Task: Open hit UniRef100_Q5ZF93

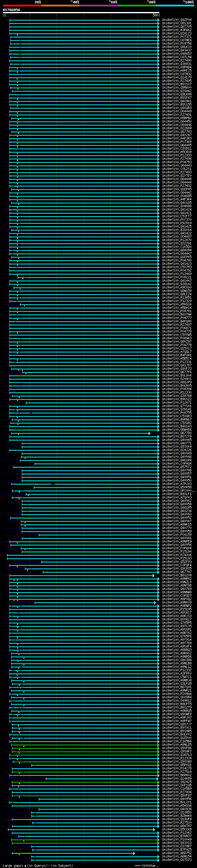Action: point(177,562)
